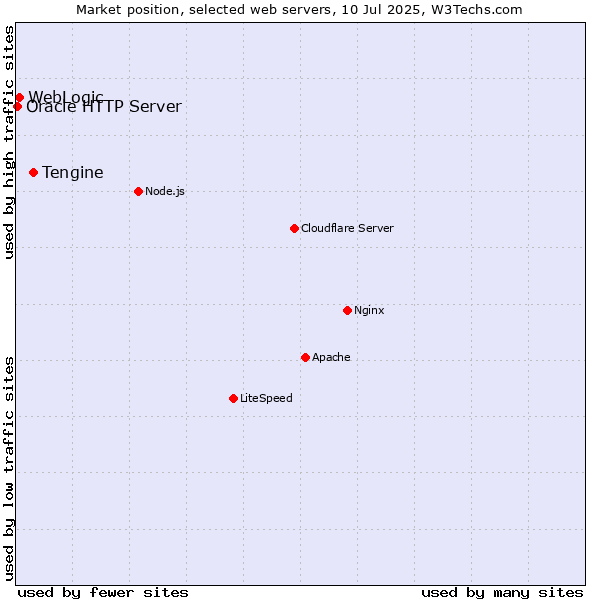
Task: Click the 'Oracle HTTP Server' label
Action: point(104,106)
